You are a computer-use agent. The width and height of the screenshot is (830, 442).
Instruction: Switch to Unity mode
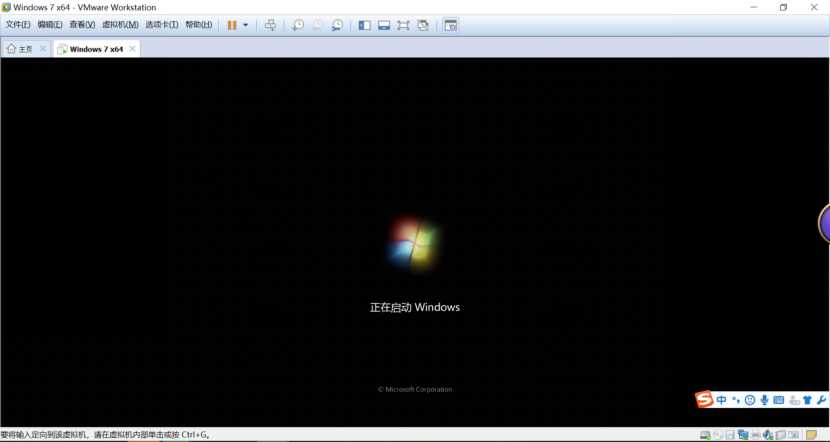coord(422,25)
